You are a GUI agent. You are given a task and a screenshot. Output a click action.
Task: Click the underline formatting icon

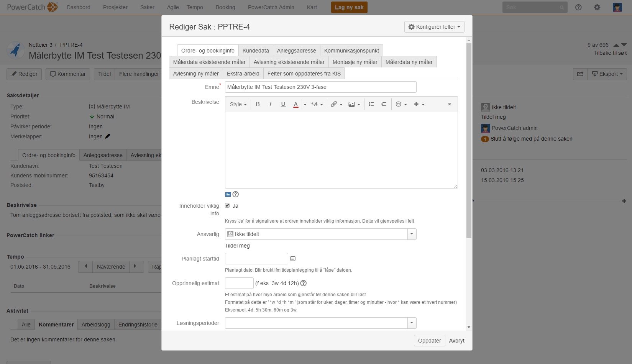coord(283,104)
